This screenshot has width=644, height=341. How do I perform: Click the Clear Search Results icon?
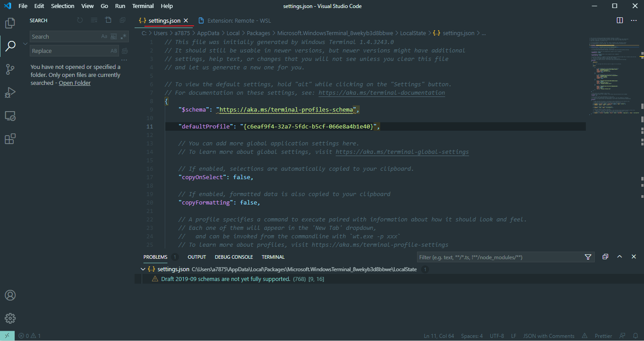pyautogui.click(x=94, y=20)
